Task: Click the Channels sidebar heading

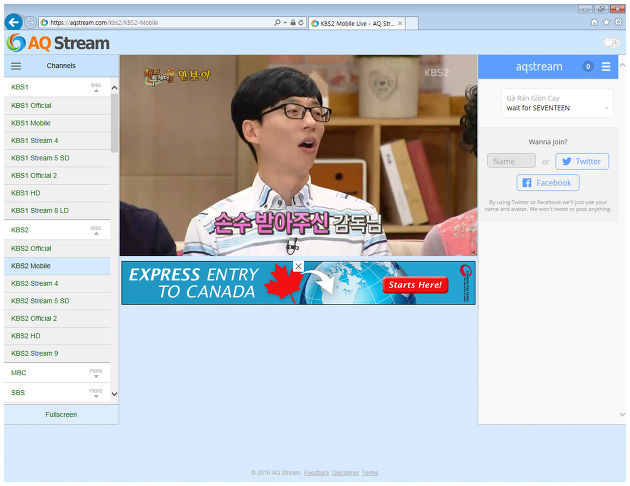Action: (61, 66)
